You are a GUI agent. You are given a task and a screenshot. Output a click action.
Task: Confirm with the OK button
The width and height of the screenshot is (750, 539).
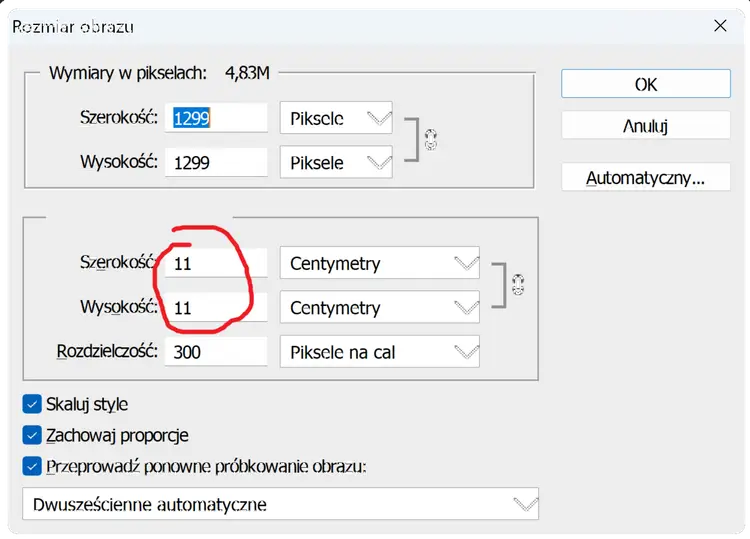646,84
